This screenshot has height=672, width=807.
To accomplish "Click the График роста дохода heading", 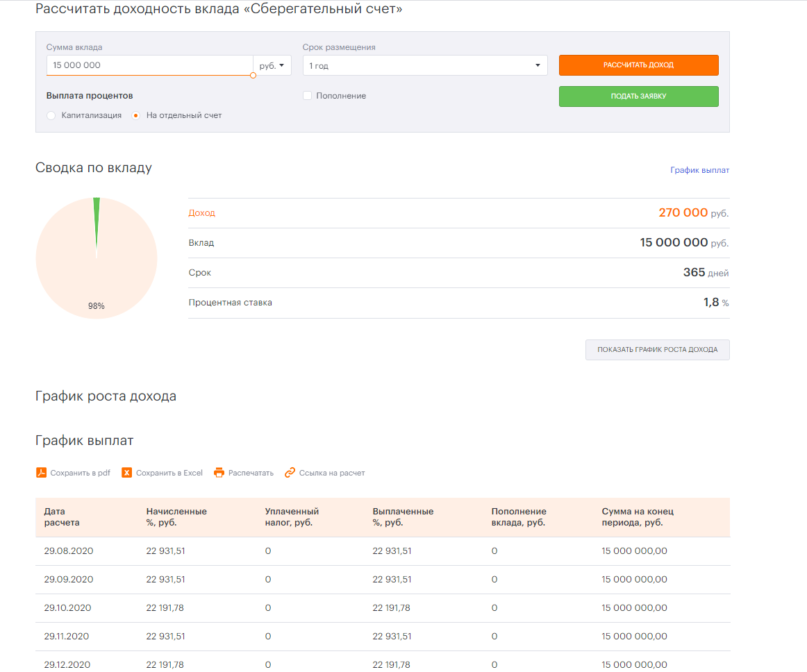I will [106, 396].
